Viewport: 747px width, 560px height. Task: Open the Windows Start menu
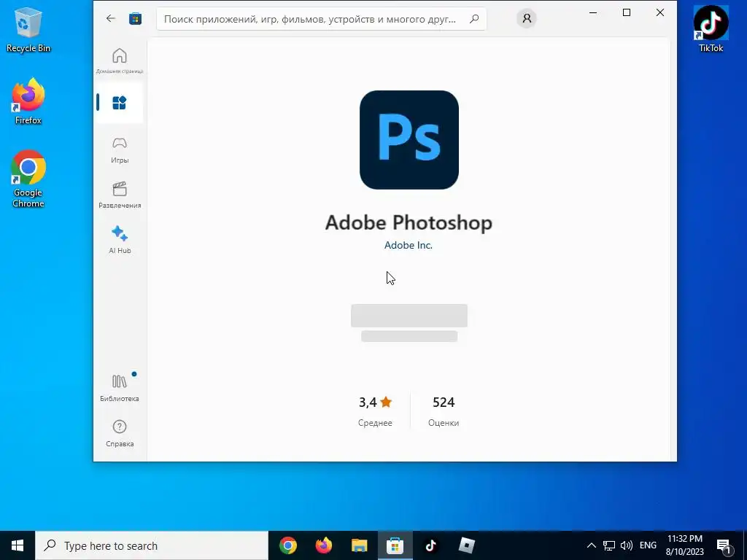(x=18, y=545)
